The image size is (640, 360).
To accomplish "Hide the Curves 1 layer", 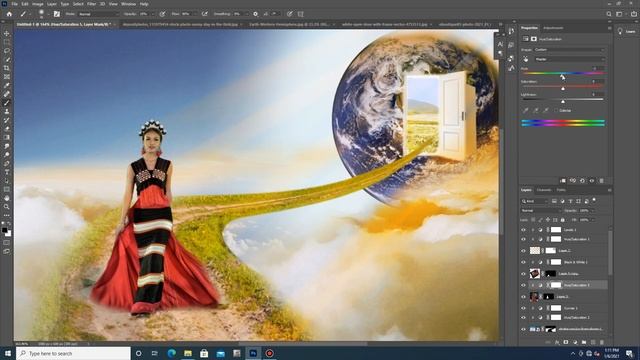I will tap(524, 308).
